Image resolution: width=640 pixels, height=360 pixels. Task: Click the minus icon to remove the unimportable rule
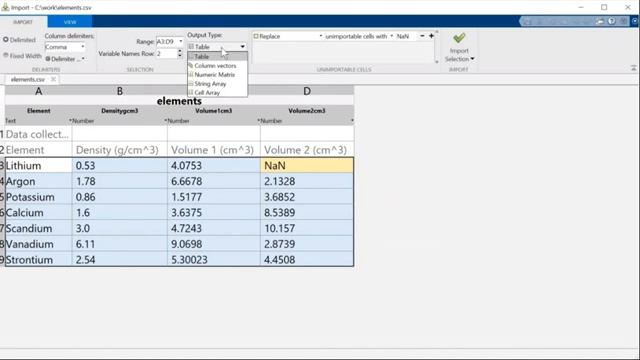tap(422, 36)
